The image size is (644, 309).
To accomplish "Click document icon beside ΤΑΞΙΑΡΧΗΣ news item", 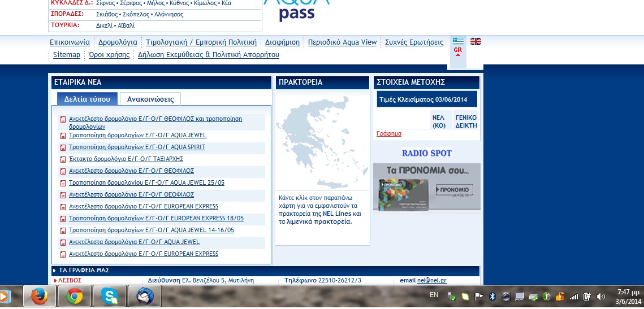I will click(x=63, y=159).
